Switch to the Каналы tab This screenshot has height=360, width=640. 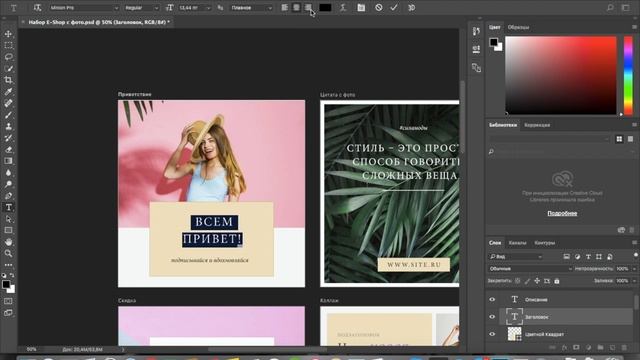[x=517, y=243]
